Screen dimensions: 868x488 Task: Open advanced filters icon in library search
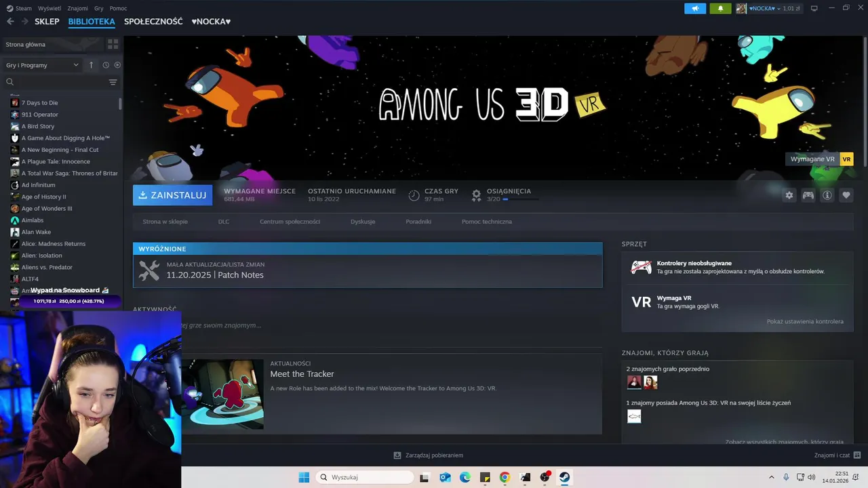[113, 82]
